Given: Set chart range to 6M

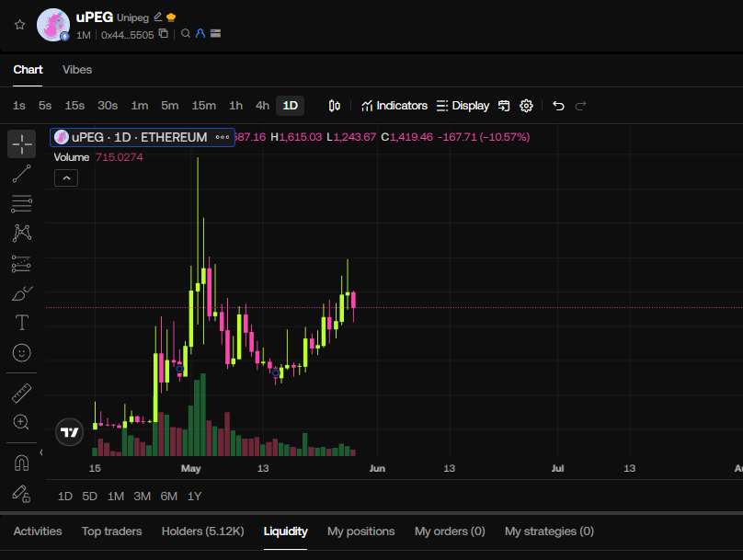Looking at the screenshot, I should (168, 497).
